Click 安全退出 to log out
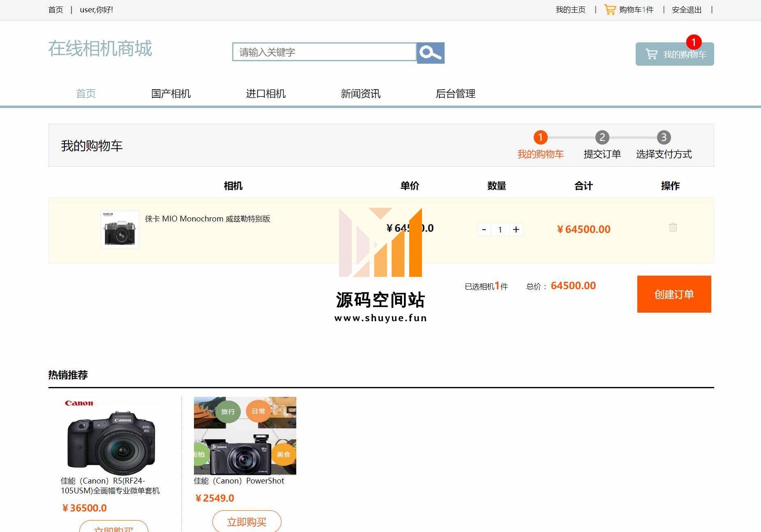Image resolution: width=761 pixels, height=532 pixels. tap(686, 9)
